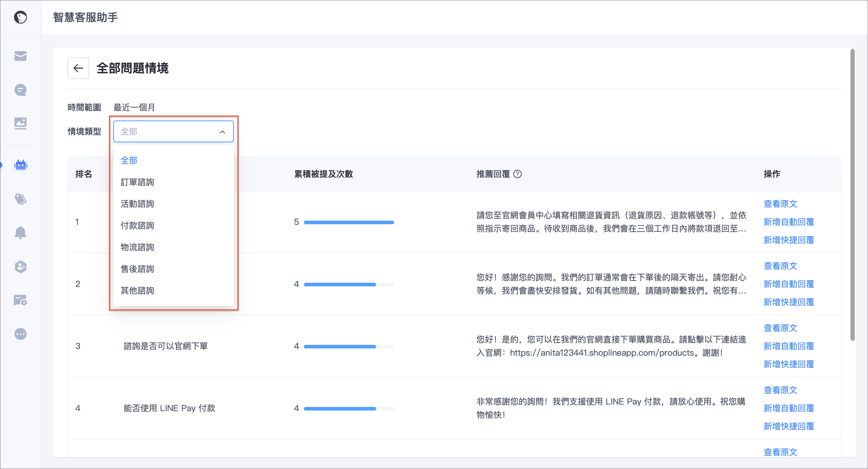The image size is (868, 469).
Task: Click the 排名 column header
Action: click(83, 174)
